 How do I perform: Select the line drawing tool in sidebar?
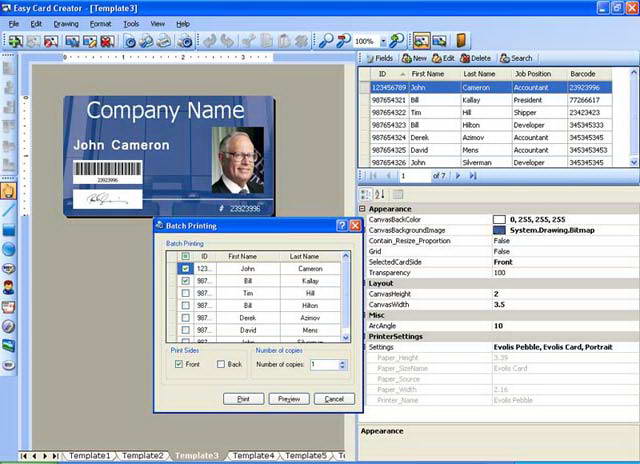(8, 210)
